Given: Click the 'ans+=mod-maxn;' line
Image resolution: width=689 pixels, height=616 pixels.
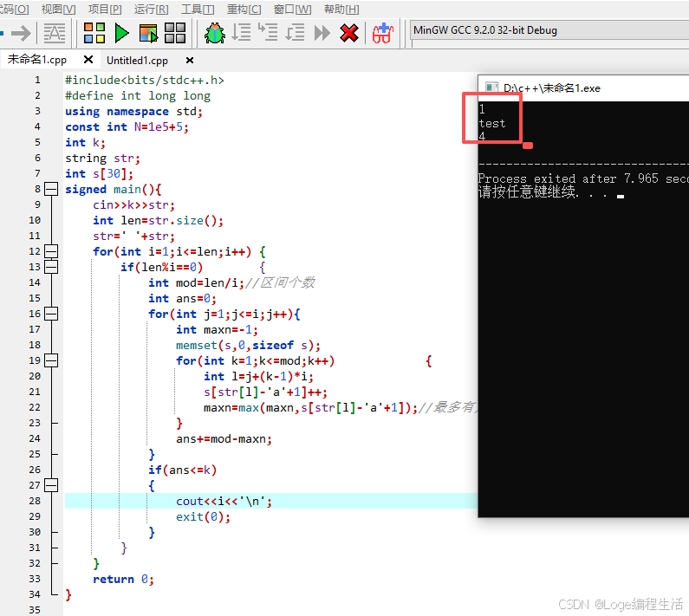Looking at the screenshot, I should point(224,438).
